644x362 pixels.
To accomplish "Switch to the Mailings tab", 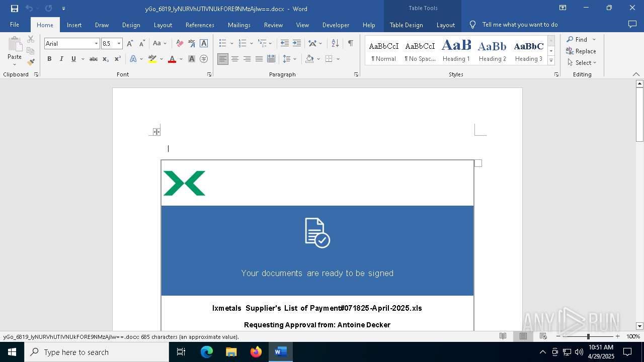I will 239,25.
